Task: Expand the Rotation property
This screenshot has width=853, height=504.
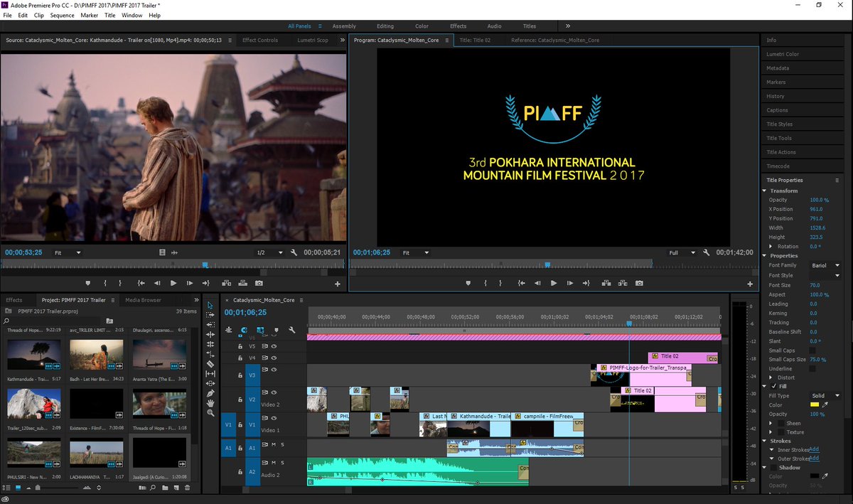Action: click(772, 246)
